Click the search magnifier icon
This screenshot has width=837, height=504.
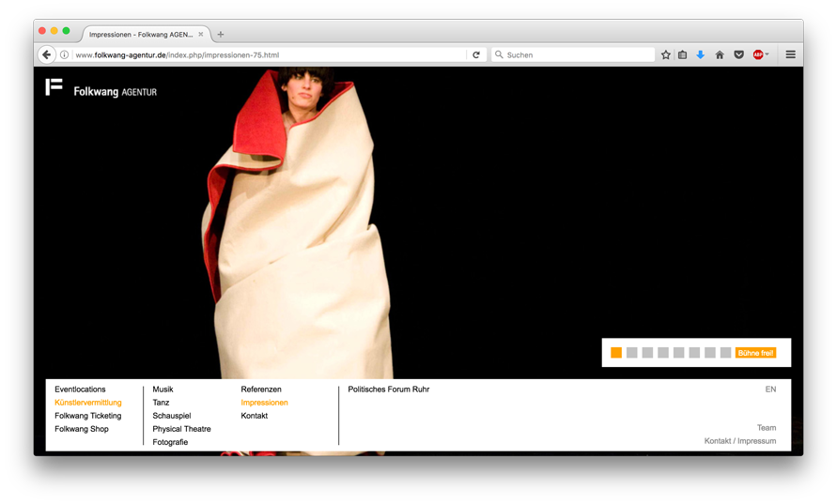point(499,54)
